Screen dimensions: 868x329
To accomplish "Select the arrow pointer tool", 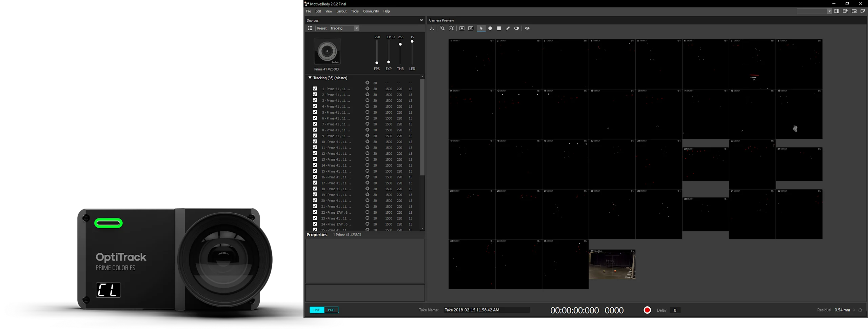I will pos(481,28).
